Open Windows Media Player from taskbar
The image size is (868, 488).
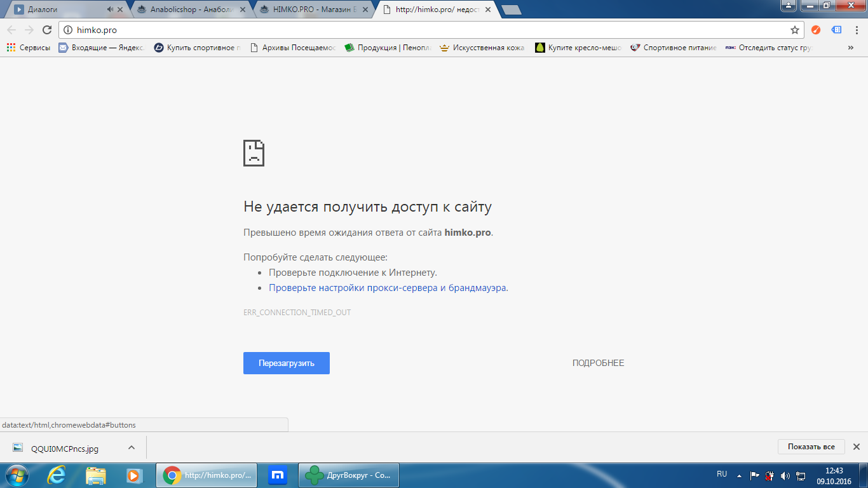pos(133,475)
